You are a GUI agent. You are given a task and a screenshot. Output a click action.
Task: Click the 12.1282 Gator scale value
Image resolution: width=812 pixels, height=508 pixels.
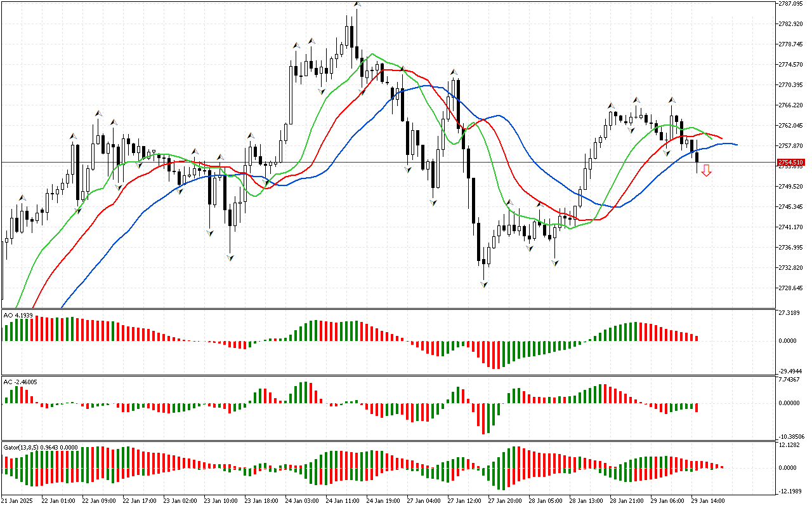789,445
